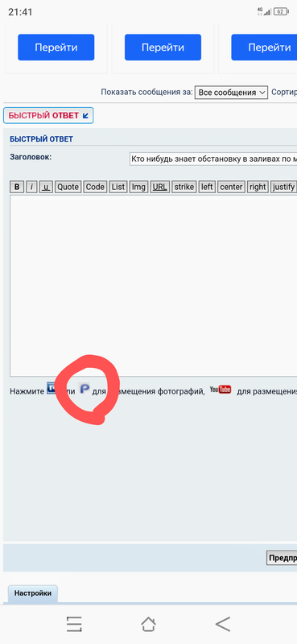Align text center
The image size is (297, 644).
point(231,187)
